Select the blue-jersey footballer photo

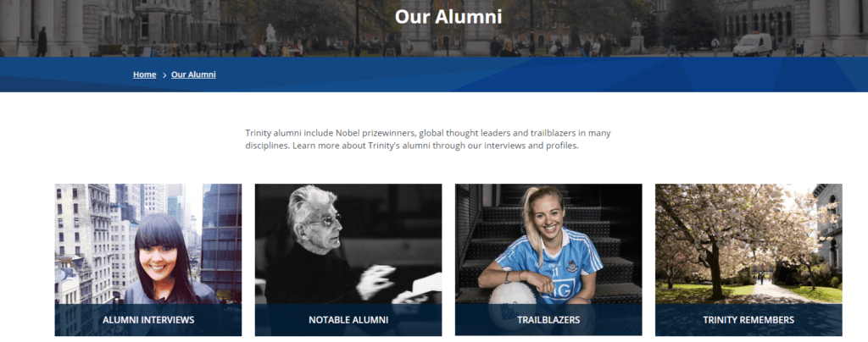point(548,244)
